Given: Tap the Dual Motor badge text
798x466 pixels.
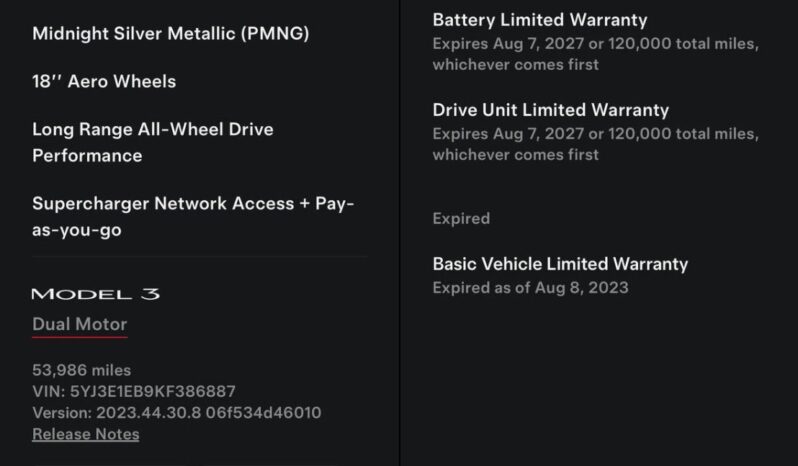Looking at the screenshot, I should pyautogui.click(x=79, y=324).
